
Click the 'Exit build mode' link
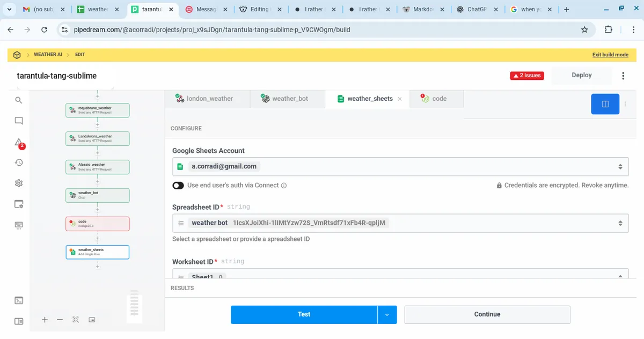[x=610, y=55]
